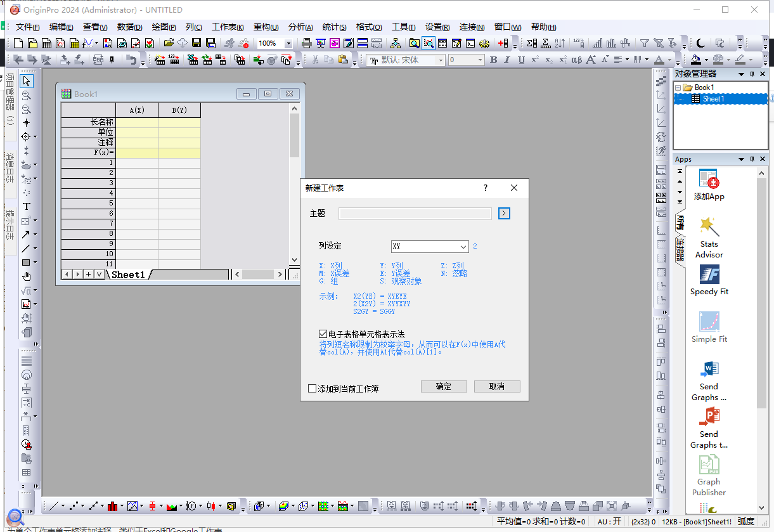The width and height of the screenshot is (774, 532).
Task: Select Sheet1 in the 对象管理器 tree
Action: point(713,99)
